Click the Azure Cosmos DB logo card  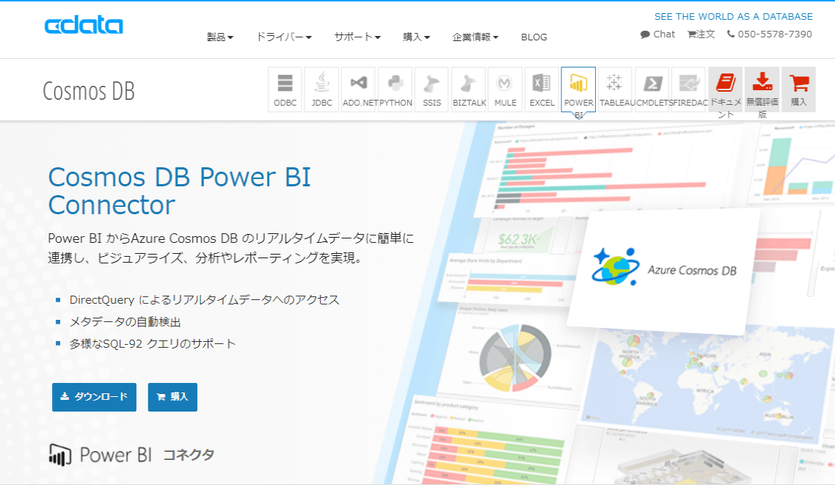point(664,271)
